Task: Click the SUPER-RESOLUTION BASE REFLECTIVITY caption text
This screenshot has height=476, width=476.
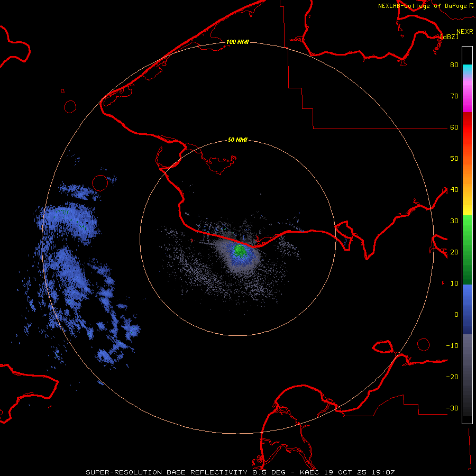Action: click(x=166, y=472)
